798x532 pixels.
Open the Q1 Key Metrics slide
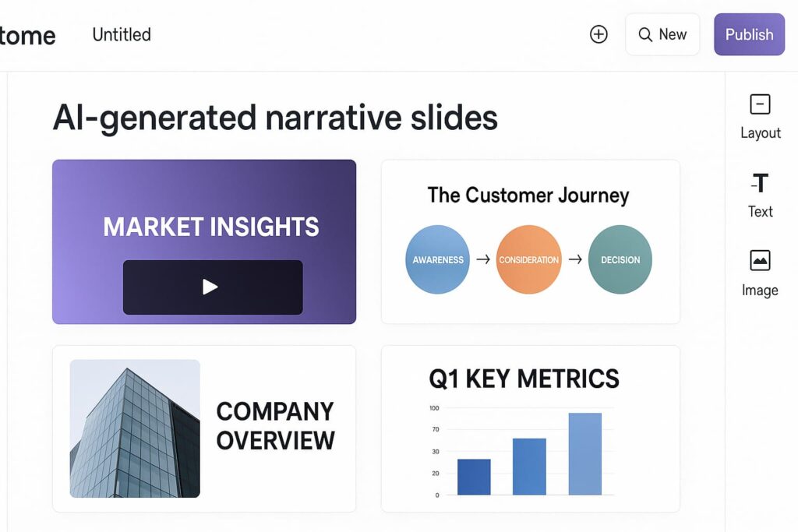[x=530, y=380]
